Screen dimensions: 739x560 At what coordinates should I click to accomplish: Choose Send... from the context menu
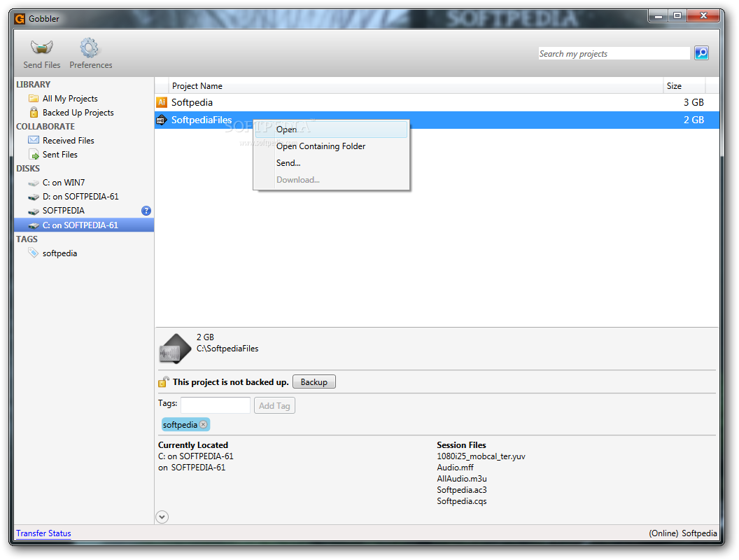331,163
